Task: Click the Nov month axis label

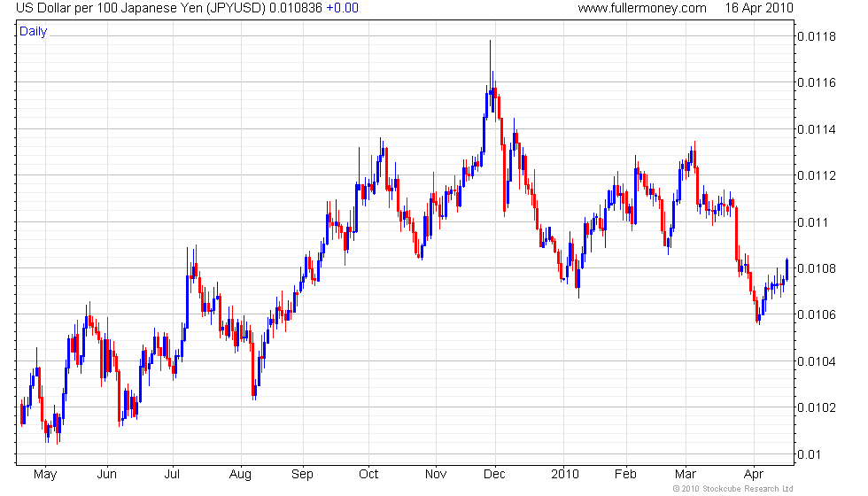Action: (436, 475)
